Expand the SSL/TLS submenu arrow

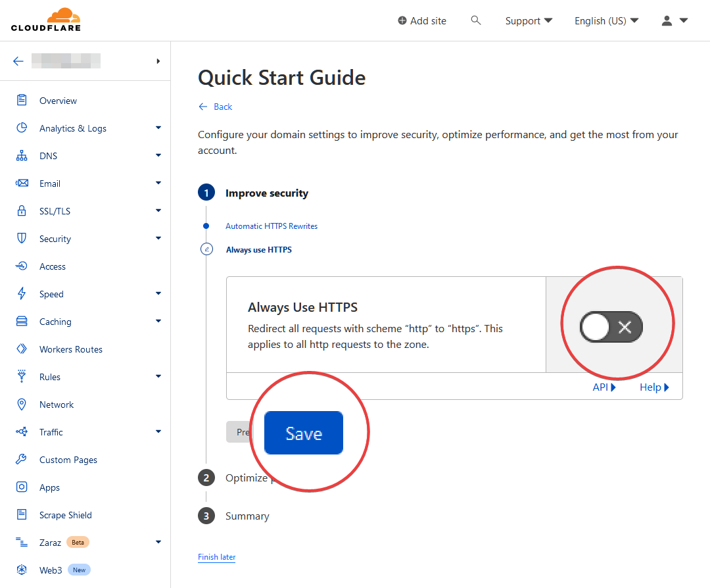158,210
